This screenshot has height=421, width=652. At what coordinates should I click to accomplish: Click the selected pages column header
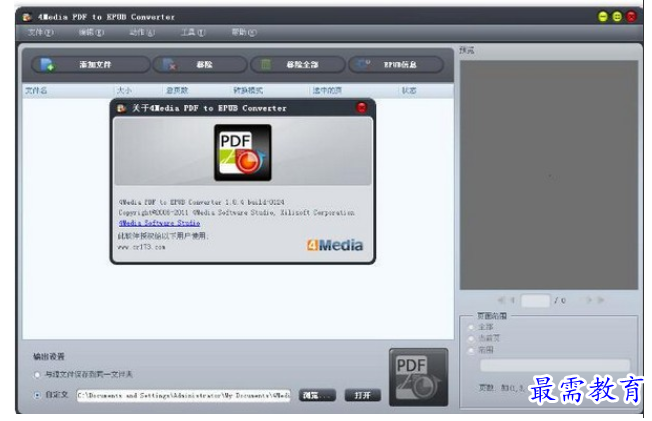(354, 90)
